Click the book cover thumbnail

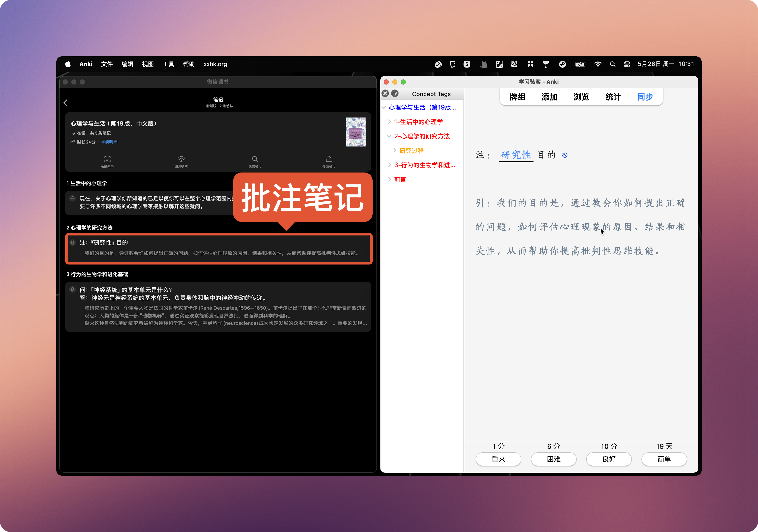tap(356, 132)
